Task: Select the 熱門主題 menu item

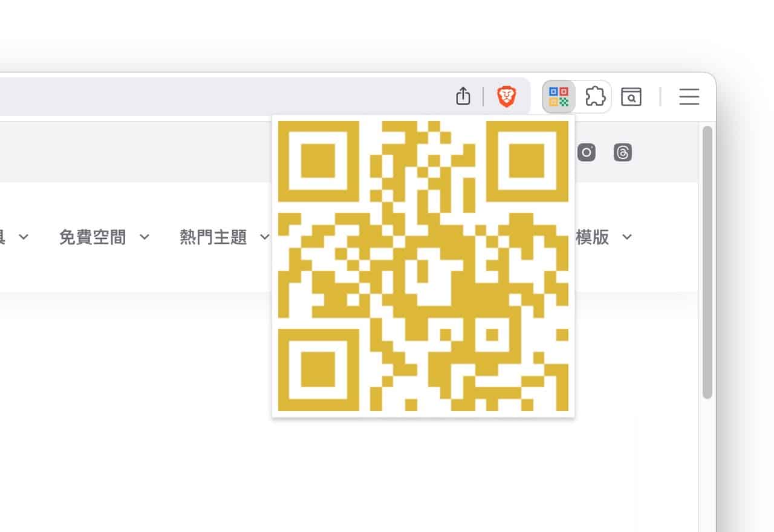Action: pos(213,237)
